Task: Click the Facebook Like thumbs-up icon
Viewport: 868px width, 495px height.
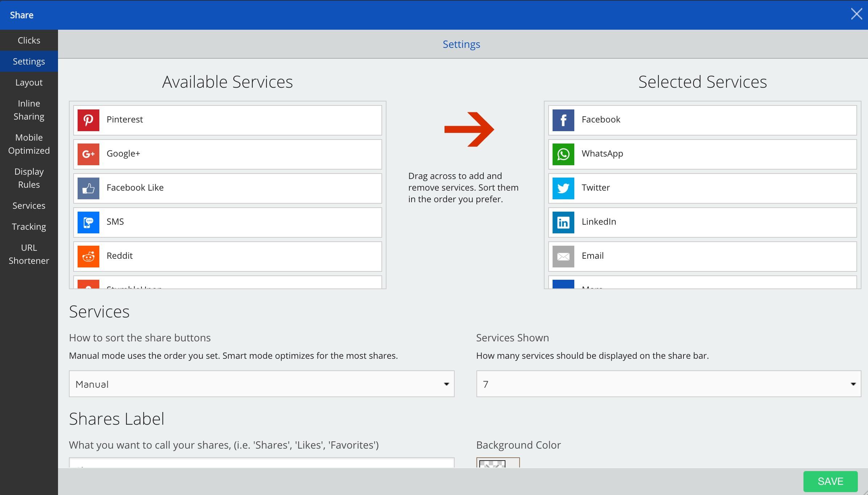Action: 88,188
